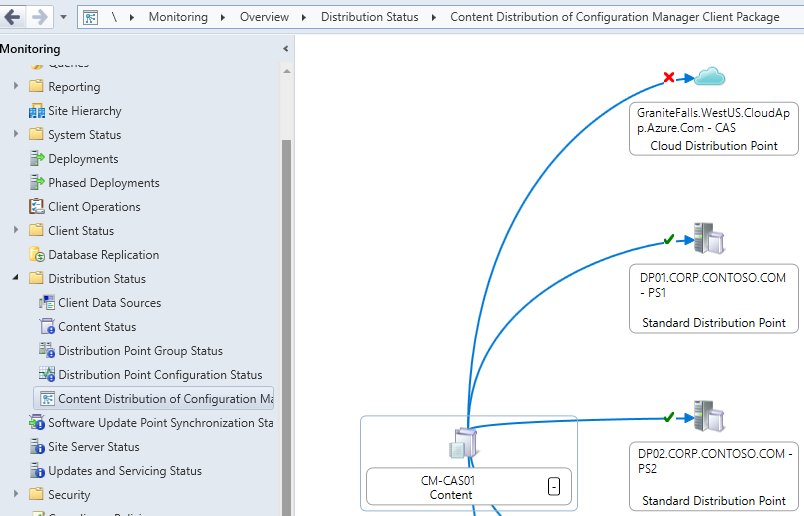Expand the Security folder
The width and height of the screenshot is (804, 516).
click(x=16, y=493)
